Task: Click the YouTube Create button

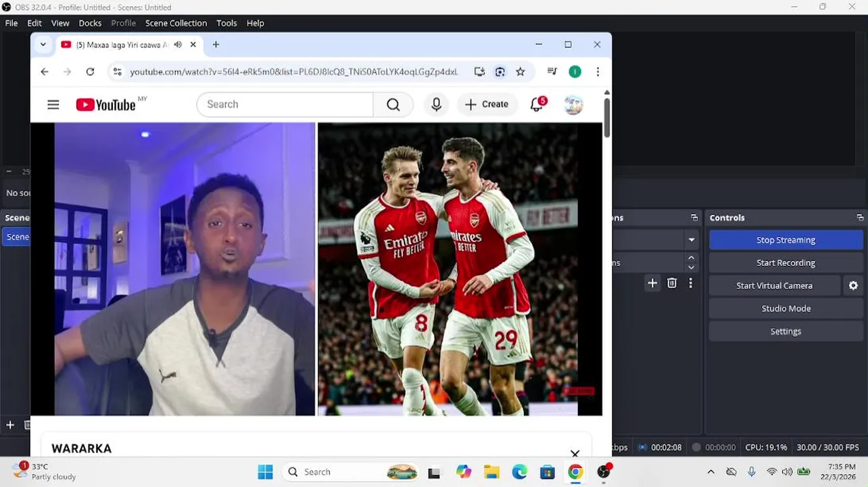Action: click(x=487, y=104)
